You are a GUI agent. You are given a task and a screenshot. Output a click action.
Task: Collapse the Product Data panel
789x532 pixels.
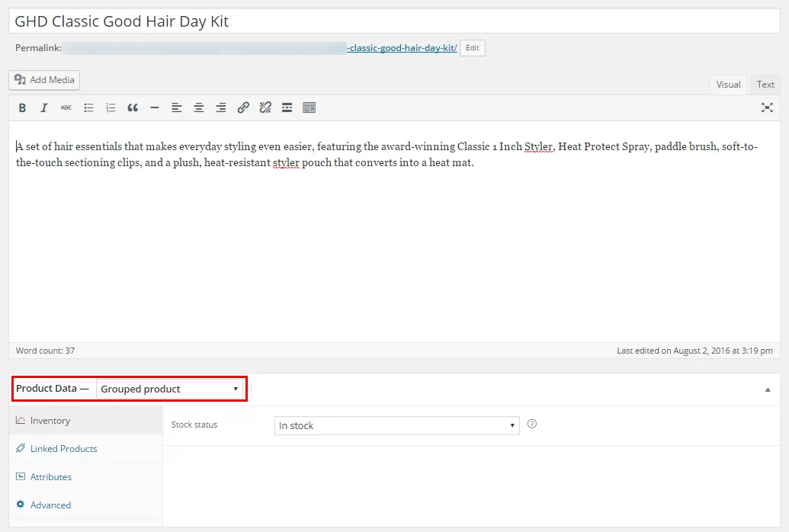coord(768,389)
